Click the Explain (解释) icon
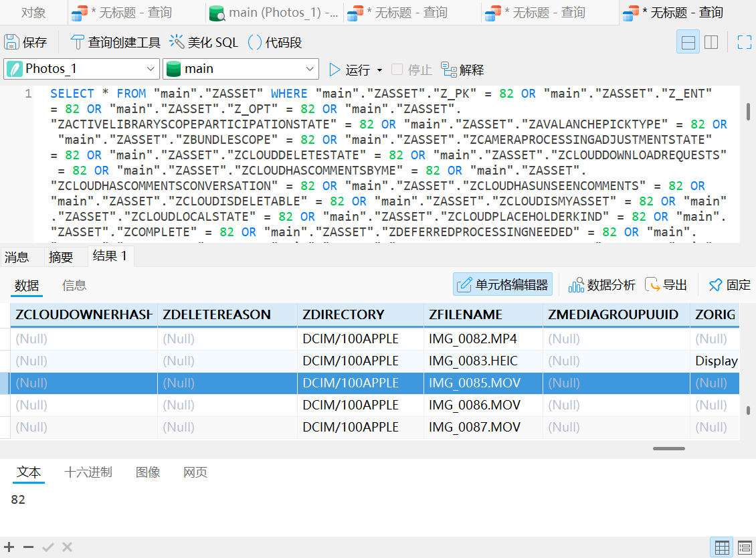The height and width of the screenshot is (558, 756). (449, 70)
